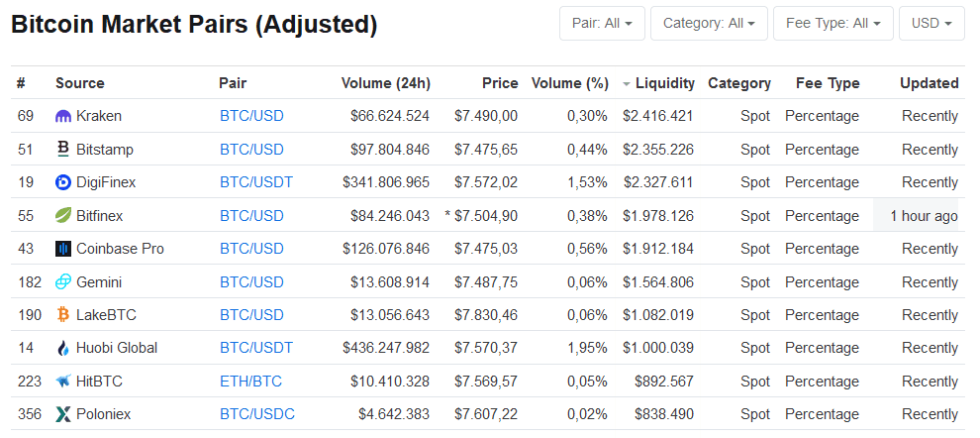Image resolution: width=980 pixels, height=438 pixels.
Task: Open the HitBTC ETH/BTC pair link
Action: [251, 382]
